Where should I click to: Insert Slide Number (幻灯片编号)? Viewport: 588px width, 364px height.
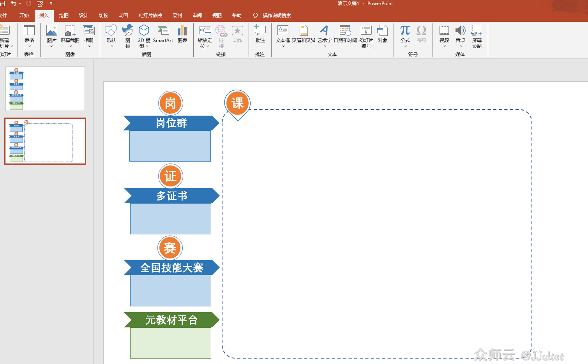click(x=366, y=36)
